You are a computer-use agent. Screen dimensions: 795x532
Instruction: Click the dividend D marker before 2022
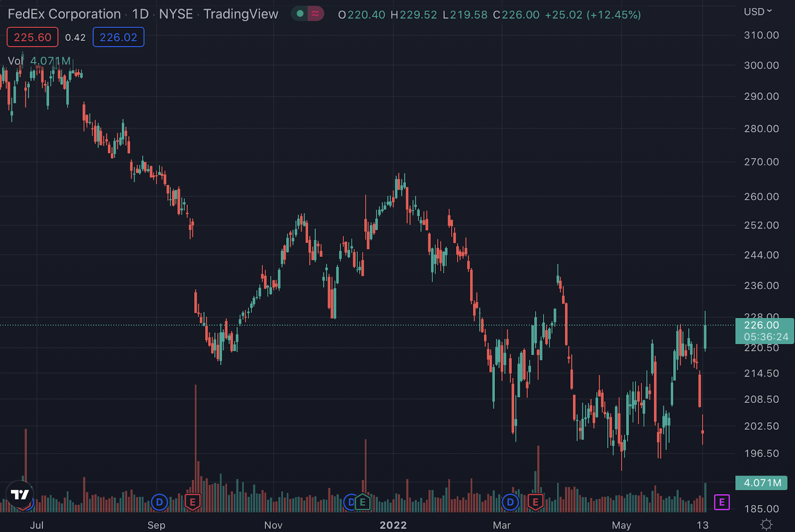[x=350, y=502]
